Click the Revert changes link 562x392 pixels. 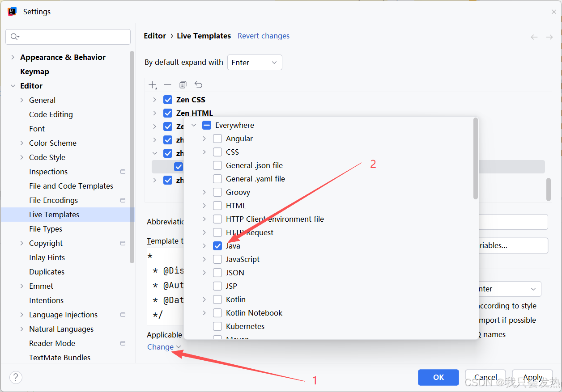[x=264, y=36]
